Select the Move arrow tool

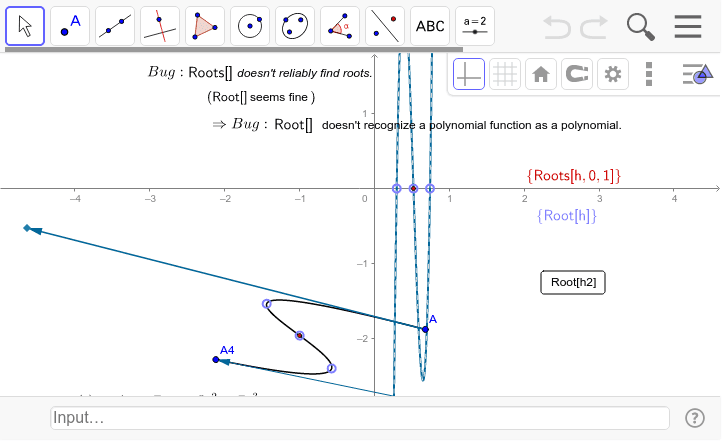click(x=25, y=26)
